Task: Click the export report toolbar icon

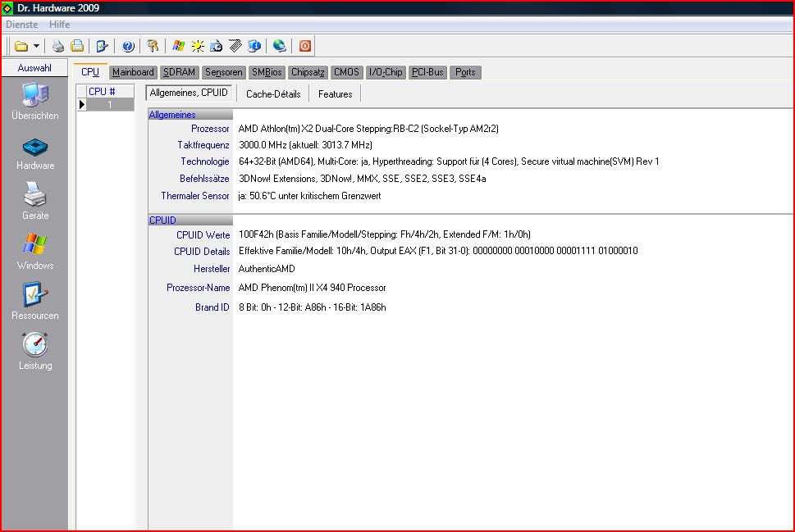Action: point(103,46)
